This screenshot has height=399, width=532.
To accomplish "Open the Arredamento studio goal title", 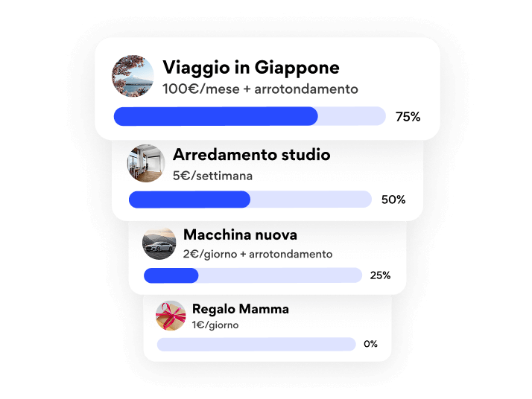I will coord(251,155).
